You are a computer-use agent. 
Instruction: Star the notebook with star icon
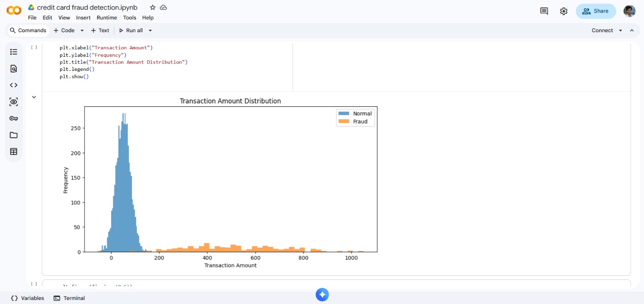point(153,7)
